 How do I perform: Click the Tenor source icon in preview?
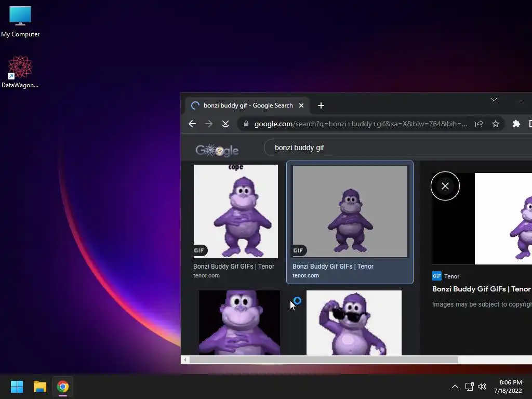point(436,276)
